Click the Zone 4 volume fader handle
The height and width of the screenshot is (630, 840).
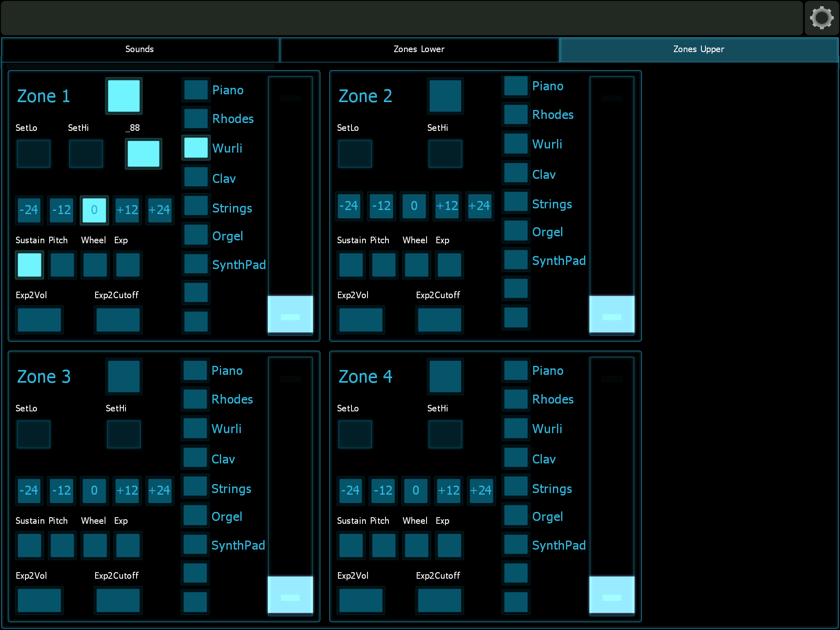pos(612,595)
